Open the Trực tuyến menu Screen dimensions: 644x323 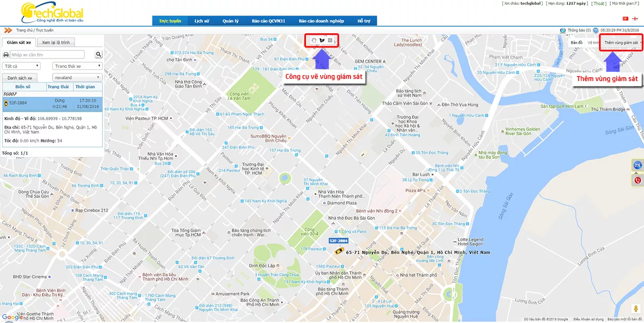click(x=170, y=21)
